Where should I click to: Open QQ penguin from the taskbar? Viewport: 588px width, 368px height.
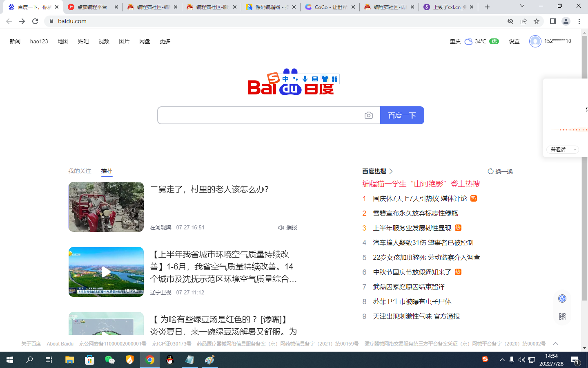pos(170,360)
